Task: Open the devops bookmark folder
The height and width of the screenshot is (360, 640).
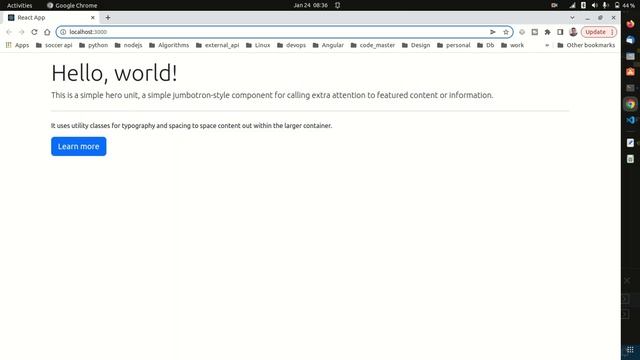Action: pyautogui.click(x=291, y=45)
